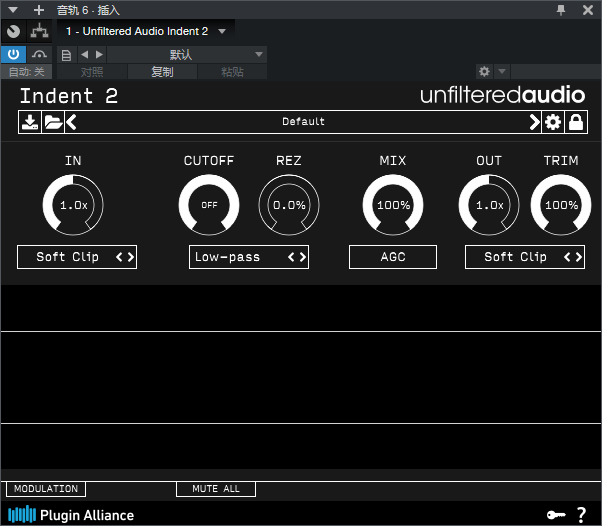Viewport: 602px width, 526px height.
Task: Toggle plugin power bypass button
Action: [13, 54]
